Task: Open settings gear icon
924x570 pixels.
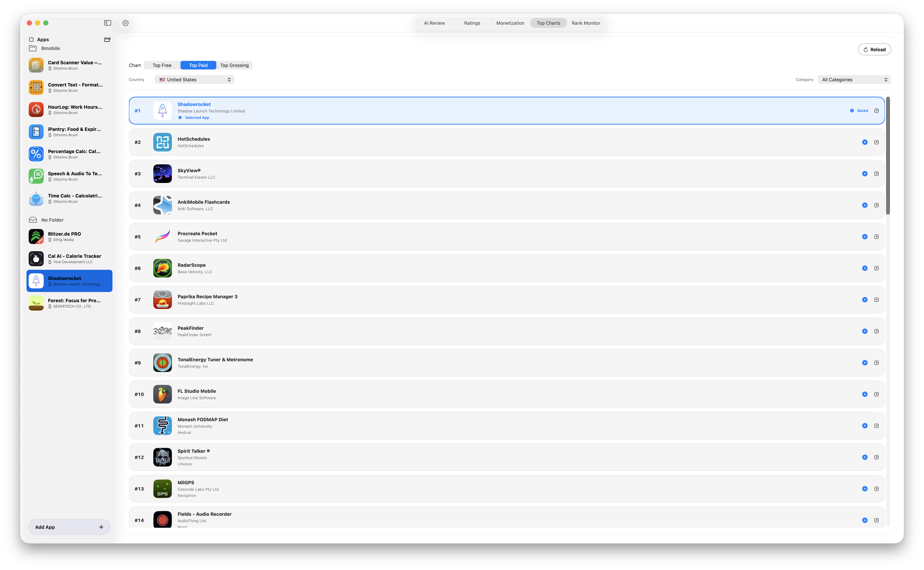Action: tap(126, 23)
